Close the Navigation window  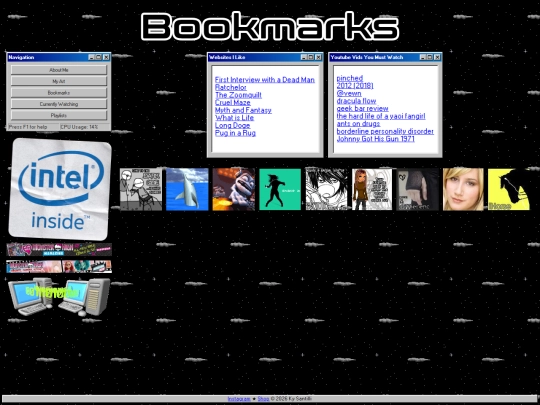tap(106, 57)
